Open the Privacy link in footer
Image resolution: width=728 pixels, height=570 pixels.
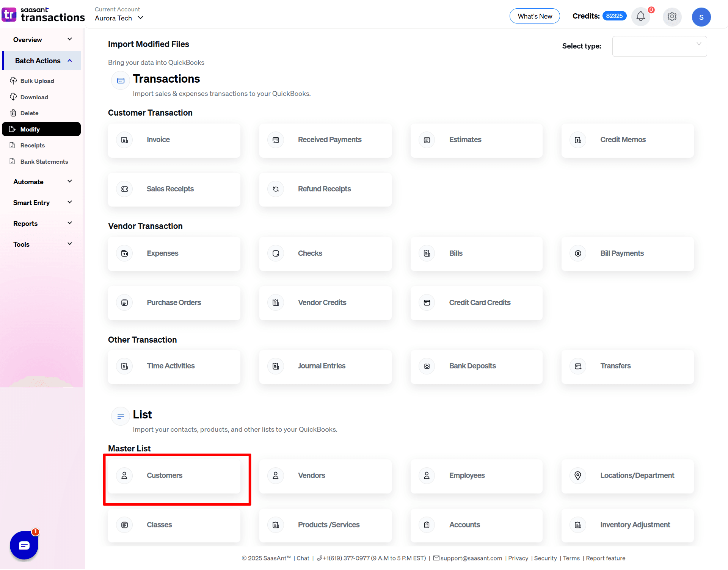click(x=518, y=558)
